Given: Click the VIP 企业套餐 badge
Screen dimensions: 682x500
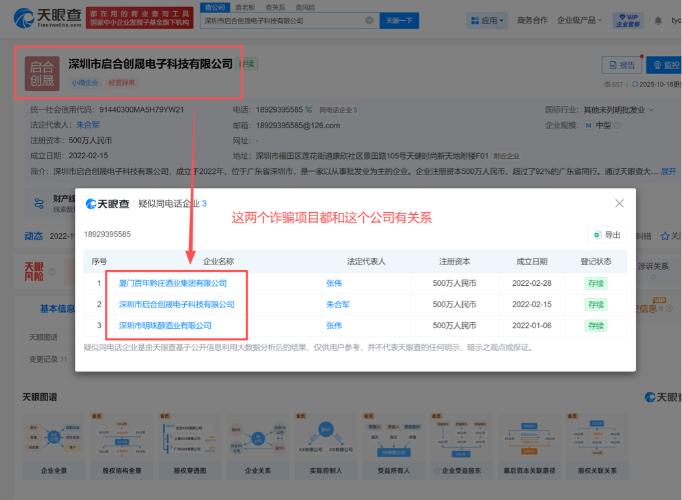Looking at the screenshot, I should pyautogui.click(x=628, y=20).
